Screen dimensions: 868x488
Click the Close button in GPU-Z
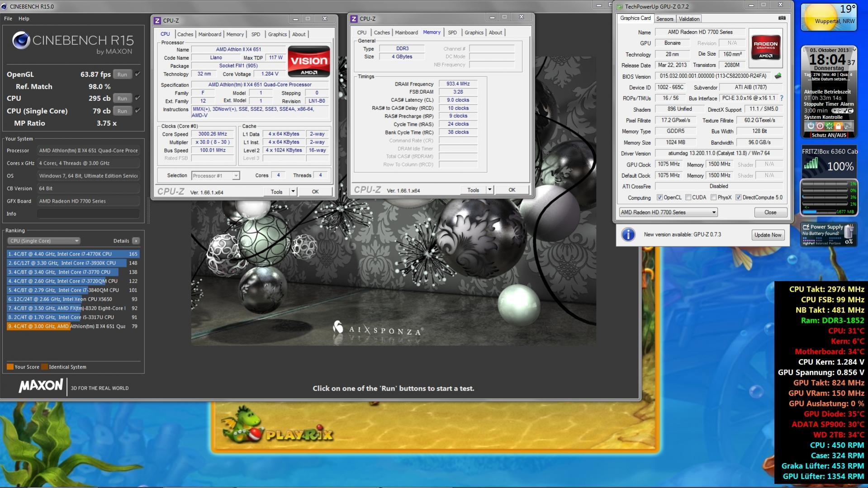pyautogui.click(x=770, y=212)
